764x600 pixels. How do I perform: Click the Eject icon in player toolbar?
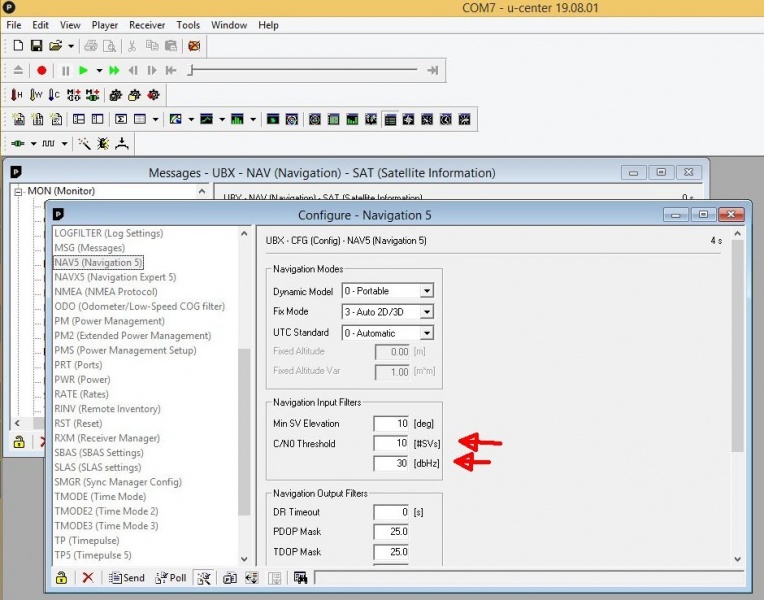point(18,70)
